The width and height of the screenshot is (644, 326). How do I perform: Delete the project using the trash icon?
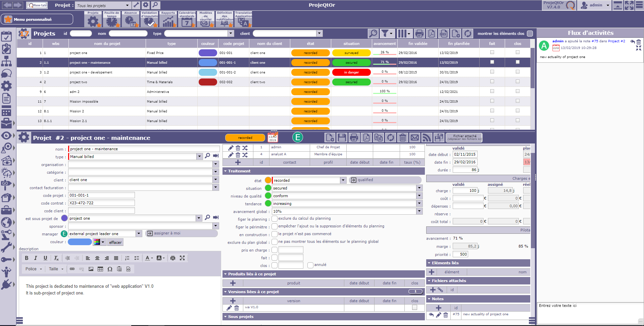(403, 138)
